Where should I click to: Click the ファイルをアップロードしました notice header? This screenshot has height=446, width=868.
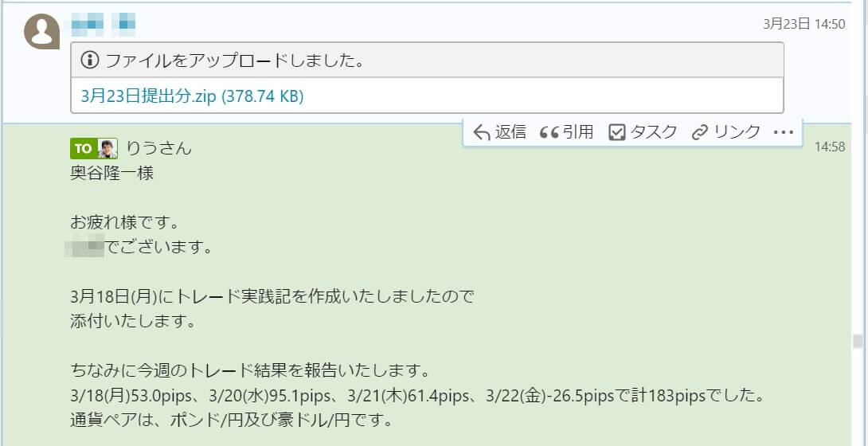pyautogui.click(x=427, y=60)
